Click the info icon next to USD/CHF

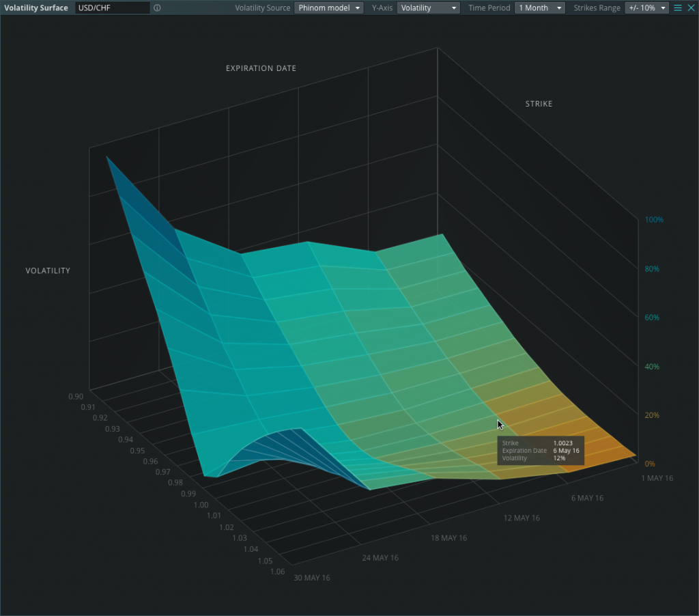pyautogui.click(x=156, y=8)
